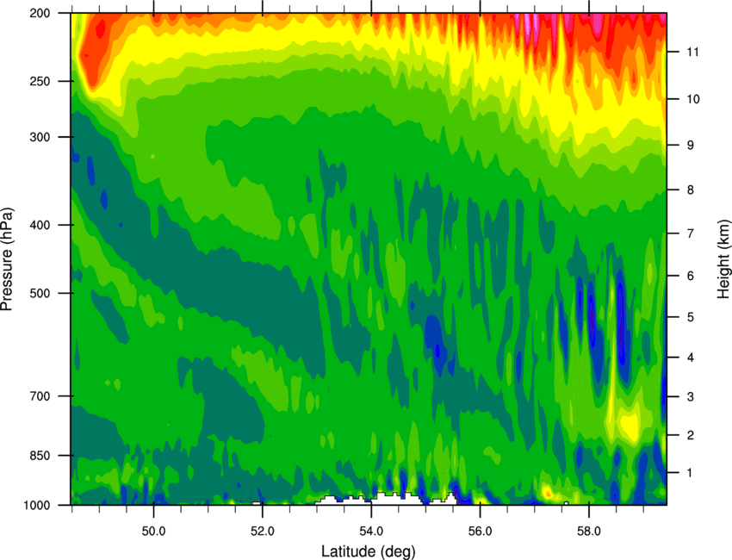This screenshot has height=560, width=732.
Task: Click the 54.0 latitude tick label
Action: point(371,526)
